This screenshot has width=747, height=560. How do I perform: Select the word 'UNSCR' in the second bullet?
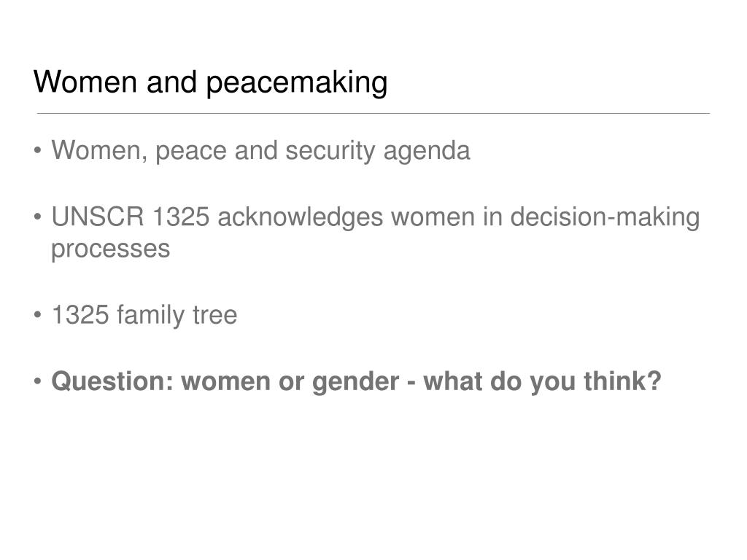coord(98,217)
